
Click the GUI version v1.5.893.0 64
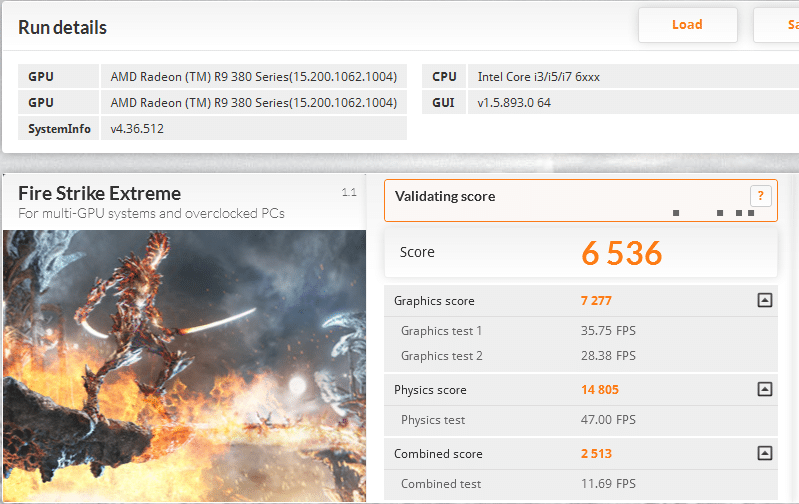click(x=514, y=102)
